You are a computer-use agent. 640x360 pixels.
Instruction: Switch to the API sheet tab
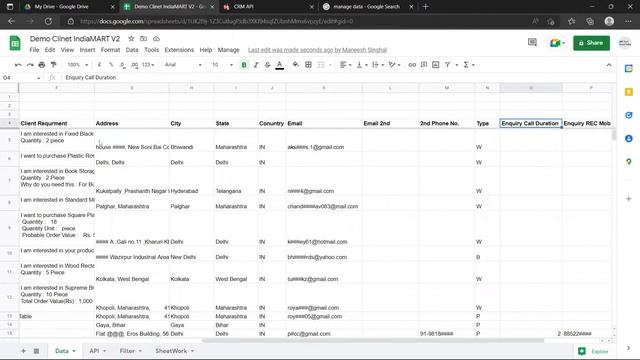coord(98,351)
